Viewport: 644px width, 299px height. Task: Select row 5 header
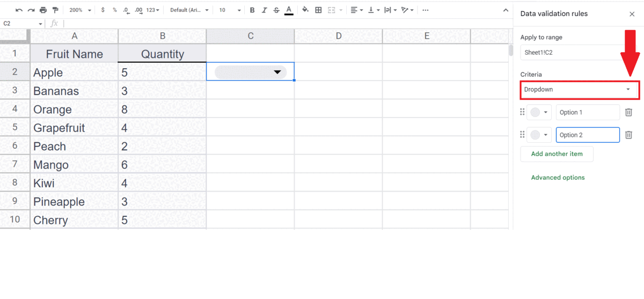[15, 127]
